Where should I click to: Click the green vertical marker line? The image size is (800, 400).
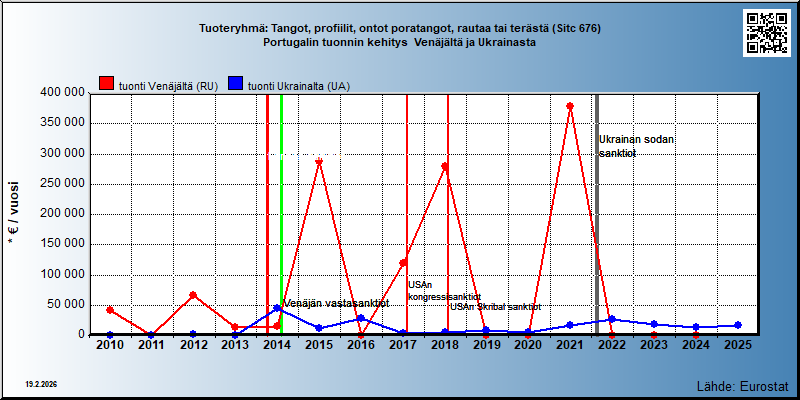tap(281, 214)
